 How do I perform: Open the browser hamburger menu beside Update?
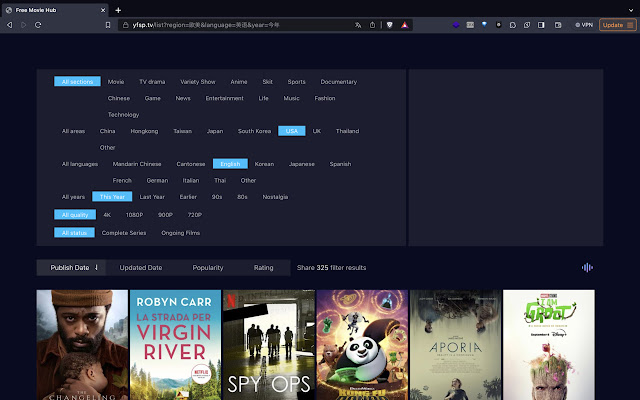coord(631,24)
